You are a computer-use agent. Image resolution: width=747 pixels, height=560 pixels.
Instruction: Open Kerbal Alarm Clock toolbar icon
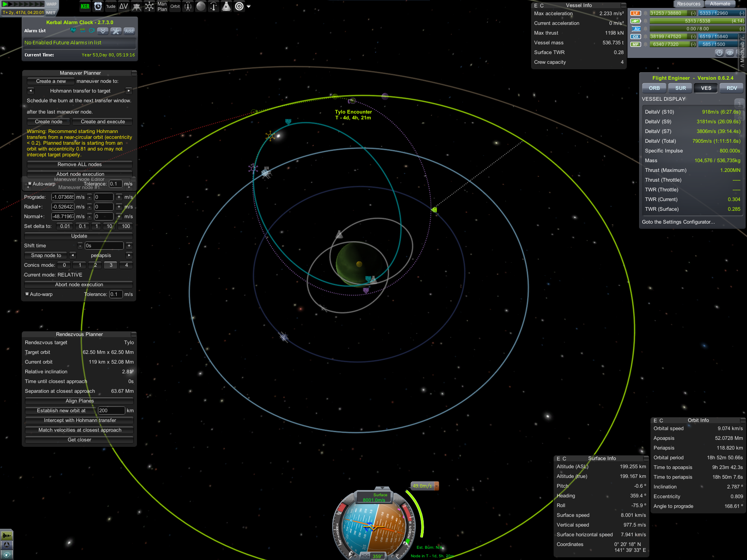[x=98, y=6]
